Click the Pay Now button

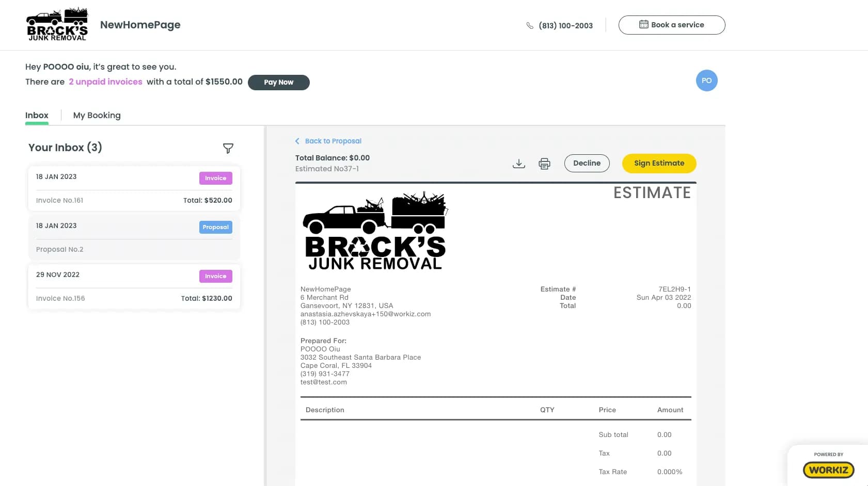(278, 82)
